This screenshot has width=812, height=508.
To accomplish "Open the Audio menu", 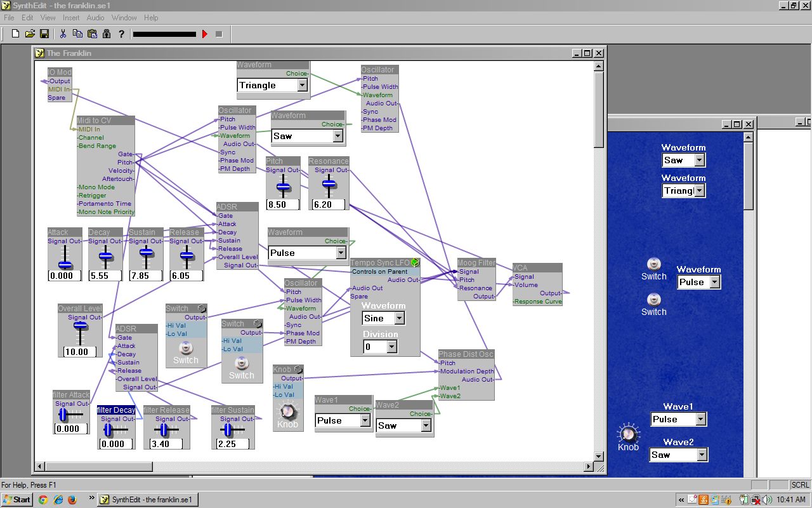I will [96, 18].
